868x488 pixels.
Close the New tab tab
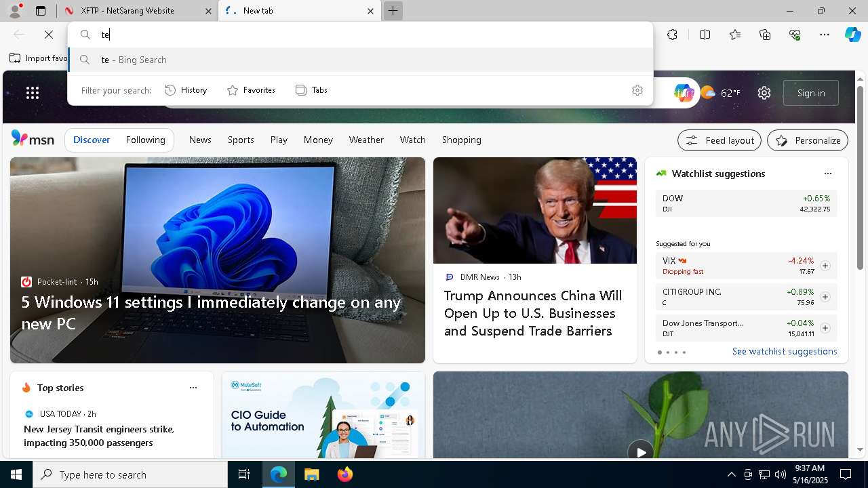click(x=370, y=11)
